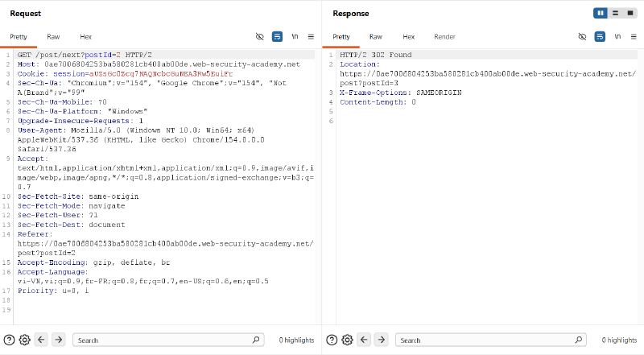This screenshot has width=644, height=355.
Task: Click the X-Frame-Options SAMEORIGIN line
Action: 400,93
